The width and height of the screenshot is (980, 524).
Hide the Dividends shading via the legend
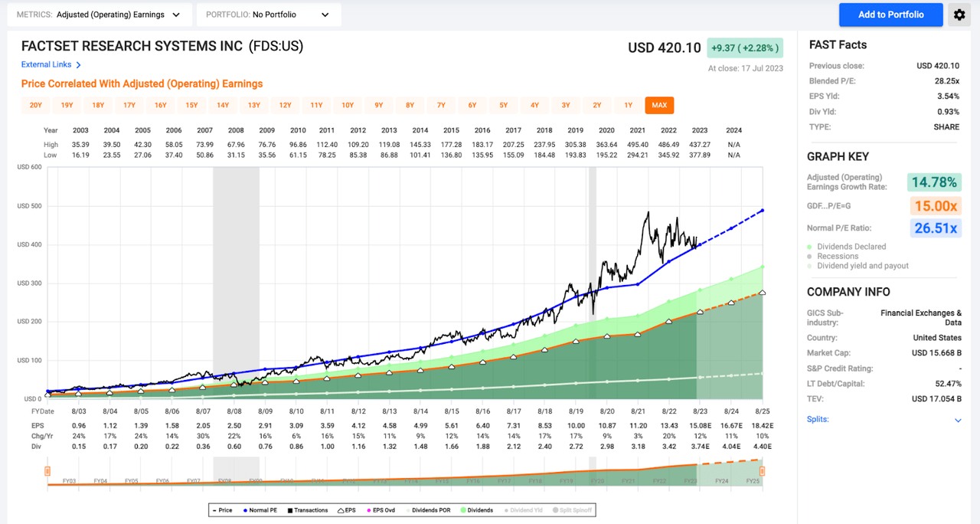pyautogui.click(x=478, y=509)
